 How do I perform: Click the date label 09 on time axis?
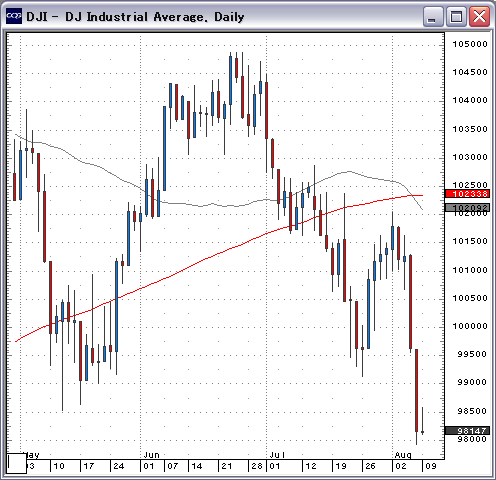click(x=431, y=466)
